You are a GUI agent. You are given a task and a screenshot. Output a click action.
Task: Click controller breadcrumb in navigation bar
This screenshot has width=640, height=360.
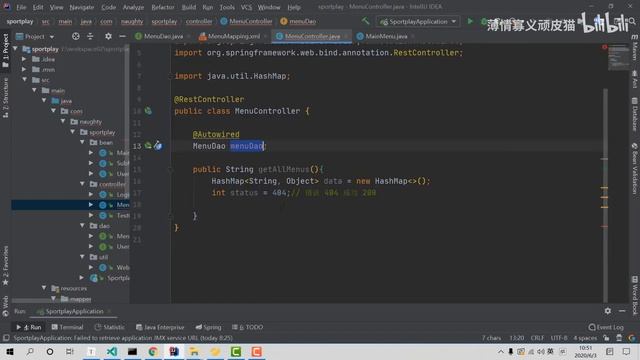pyautogui.click(x=199, y=21)
